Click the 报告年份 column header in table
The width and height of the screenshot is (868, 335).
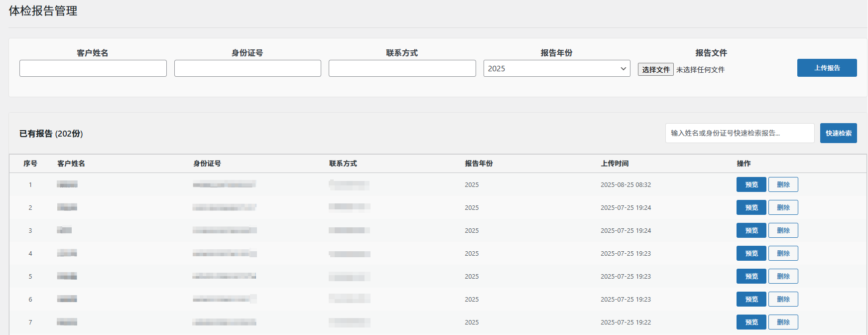coord(479,164)
